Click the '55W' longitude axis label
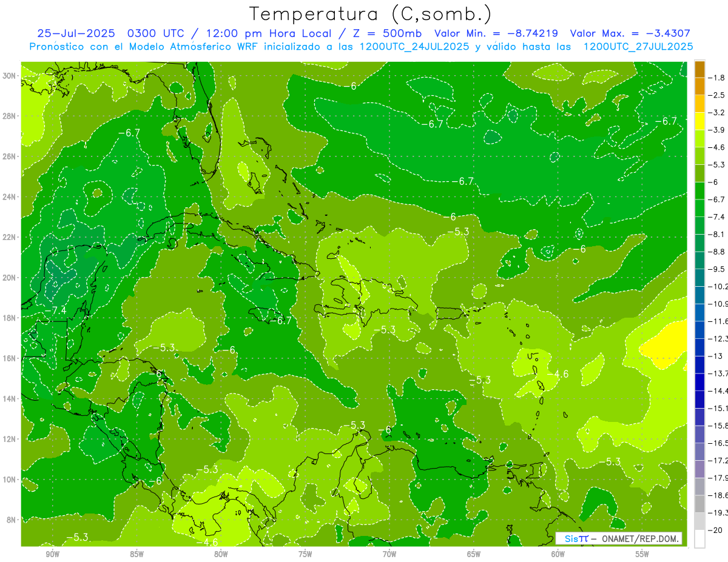This screenshot has width=728, height=562. pyautogui.click(x=642, y=554)
